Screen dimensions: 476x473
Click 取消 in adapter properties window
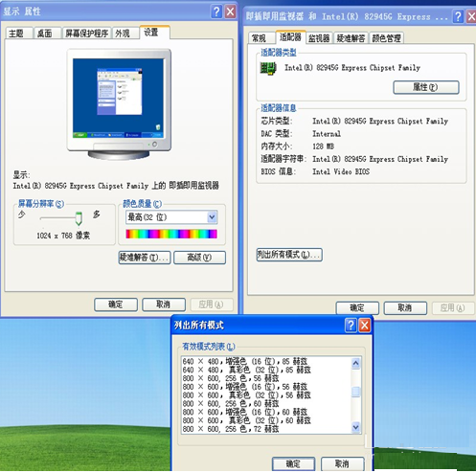[405, 308]
